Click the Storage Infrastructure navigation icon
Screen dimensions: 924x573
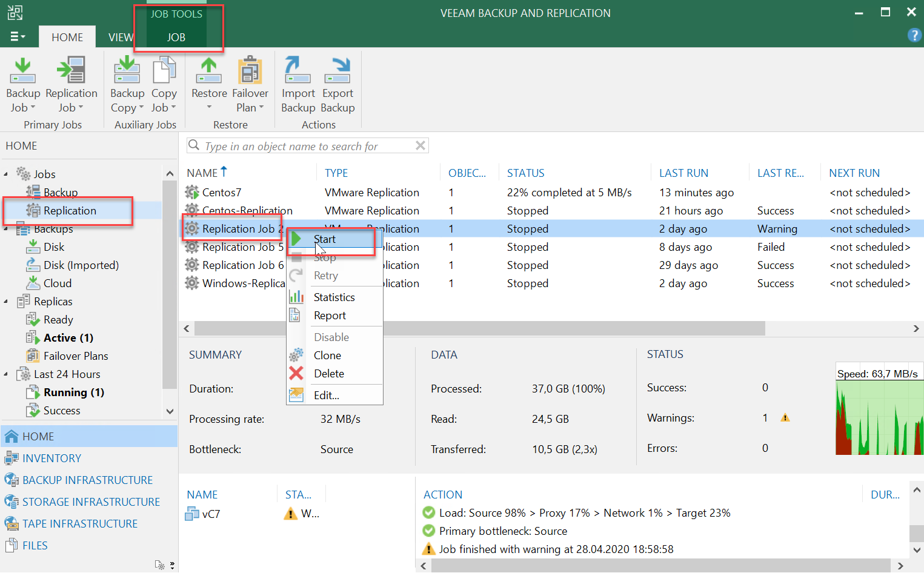12,502
